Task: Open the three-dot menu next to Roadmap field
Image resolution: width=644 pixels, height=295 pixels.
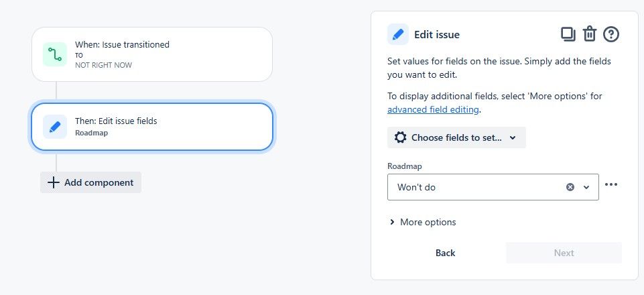Action: [611, 184]
